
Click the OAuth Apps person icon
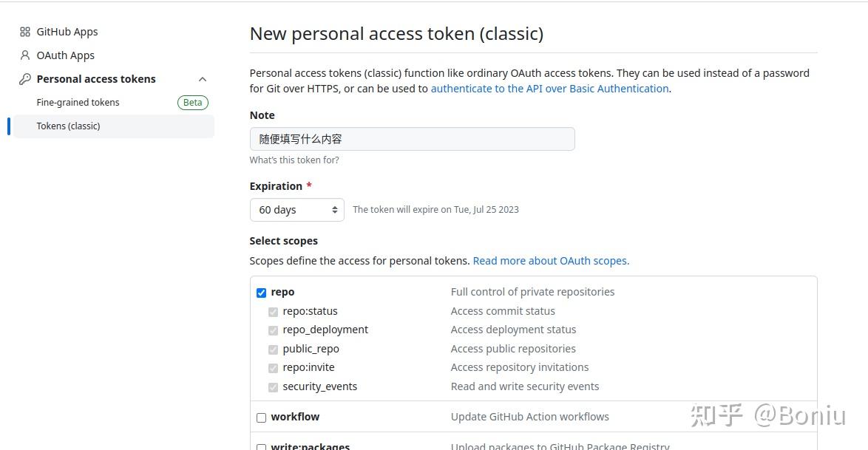pyautogui.click(x=25, y=55)
